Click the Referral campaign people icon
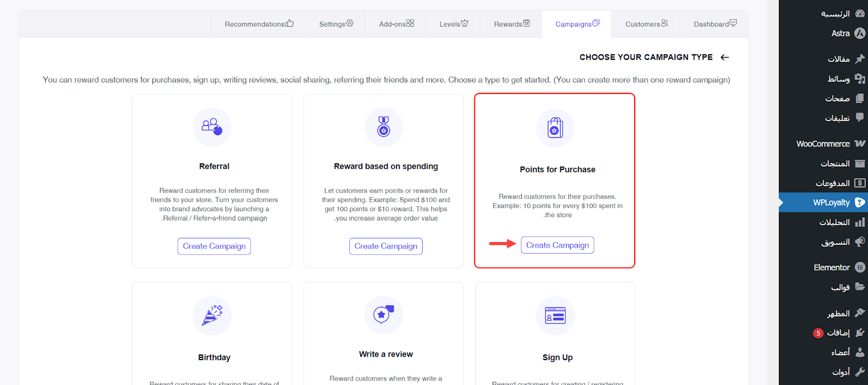 click(x=212, y=127)
